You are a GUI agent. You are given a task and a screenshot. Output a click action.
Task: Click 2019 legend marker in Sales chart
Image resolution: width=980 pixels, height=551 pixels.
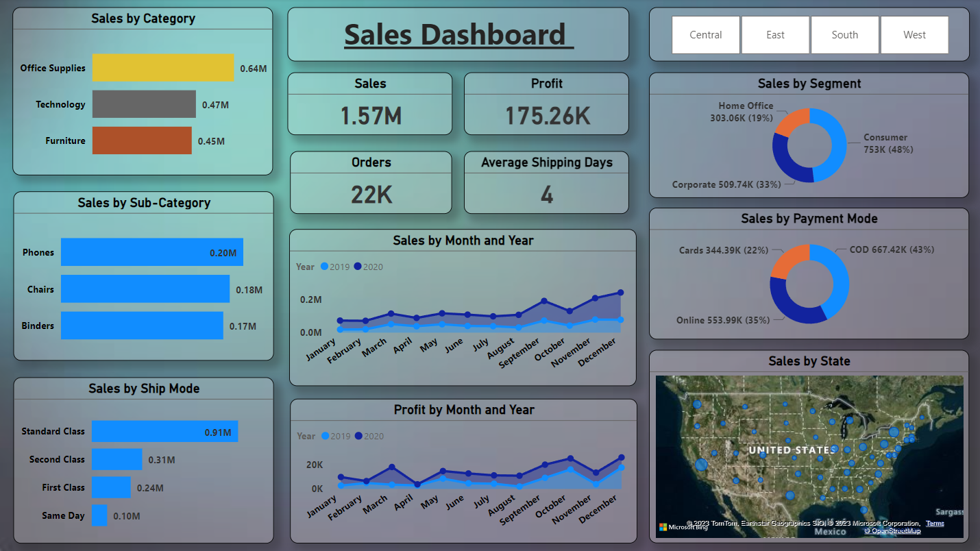tap(324, 267)
